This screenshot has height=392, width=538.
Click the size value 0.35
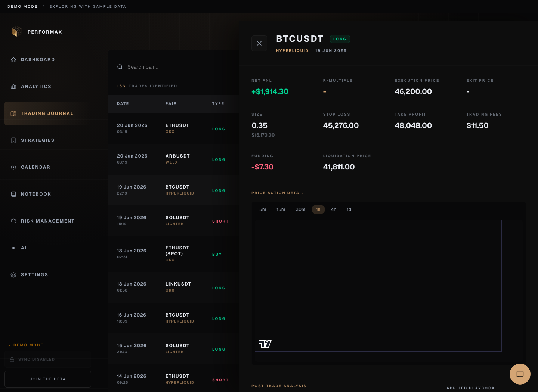259,125
